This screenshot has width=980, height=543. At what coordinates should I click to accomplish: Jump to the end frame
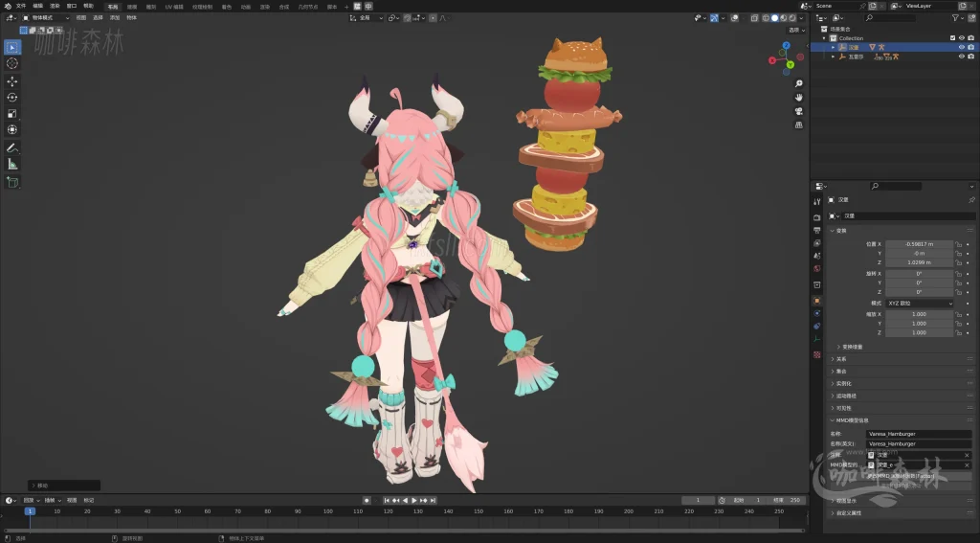[434, 501]
